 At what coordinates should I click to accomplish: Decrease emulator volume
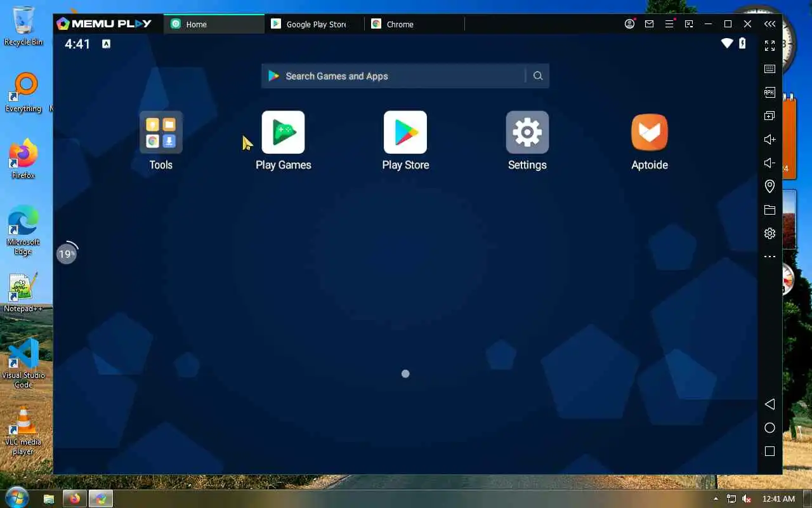pyautogui.click(x=769, y=163)
